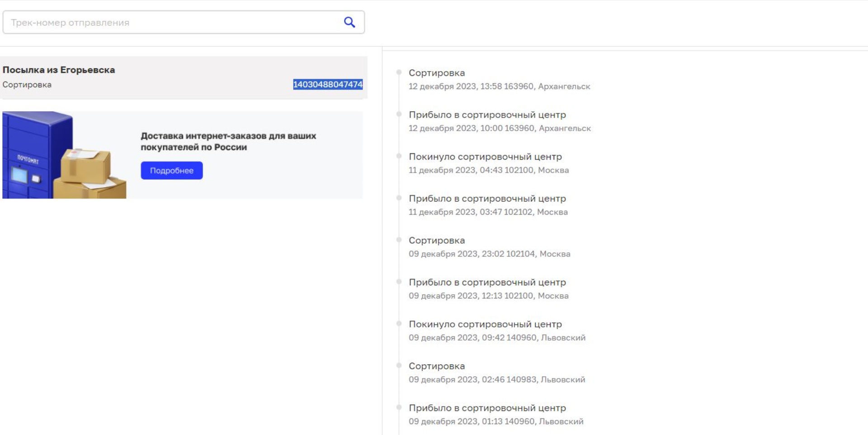Click the line '11 декабря 2023, 04:43 102100, Москва'
Image resolution: width=868 pixels, height=435 pixels.
tap(489, 170)
